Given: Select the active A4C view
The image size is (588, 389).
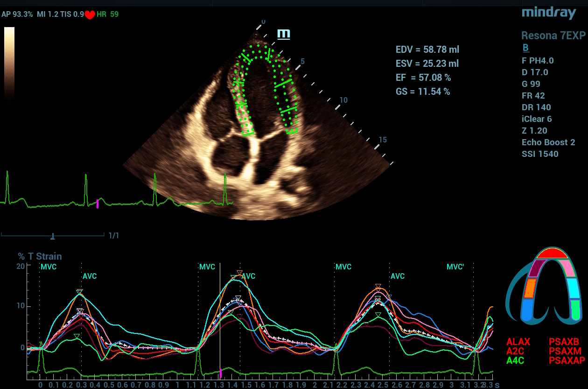Looking at the screenshot, I should (x=515, y=360).
